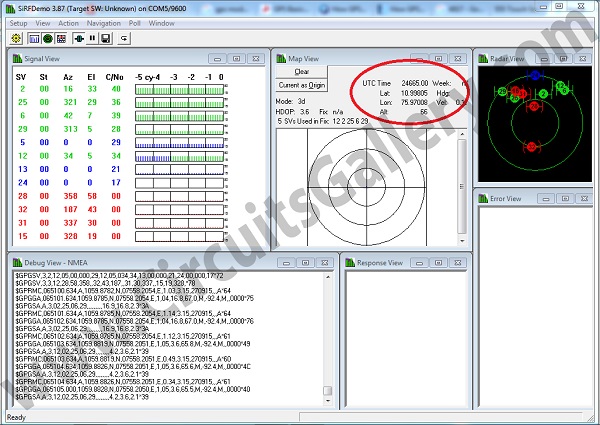This screenshot has height=425, width=600.
Task: Open the Window menu
Action: pos(161,23)
